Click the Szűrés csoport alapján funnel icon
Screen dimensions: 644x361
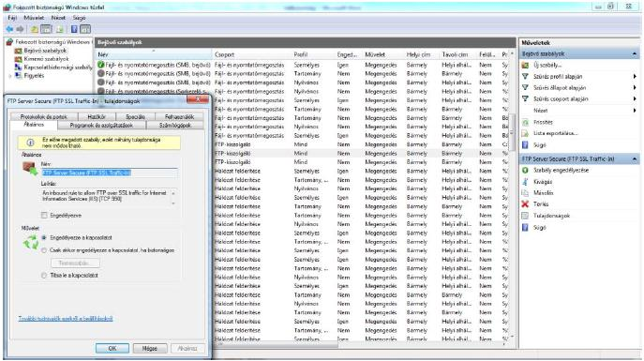[525, 99]
